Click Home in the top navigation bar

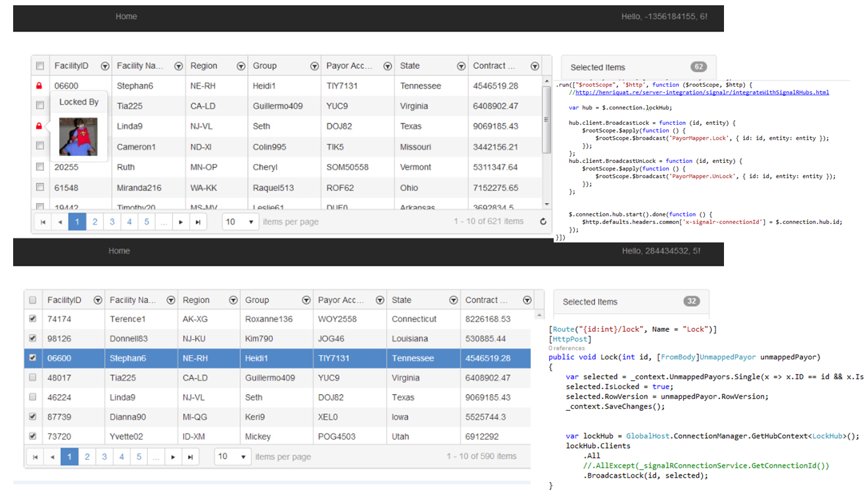coord(126,16)
